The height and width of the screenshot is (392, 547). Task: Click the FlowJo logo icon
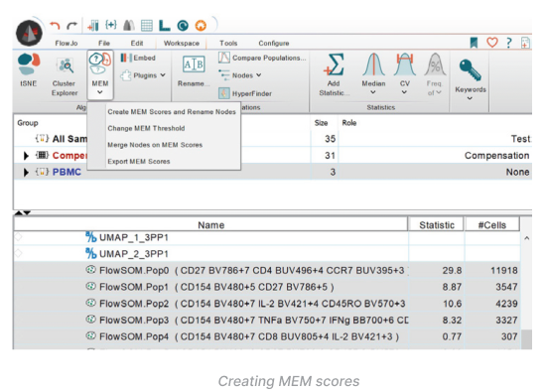pos(30,33)
